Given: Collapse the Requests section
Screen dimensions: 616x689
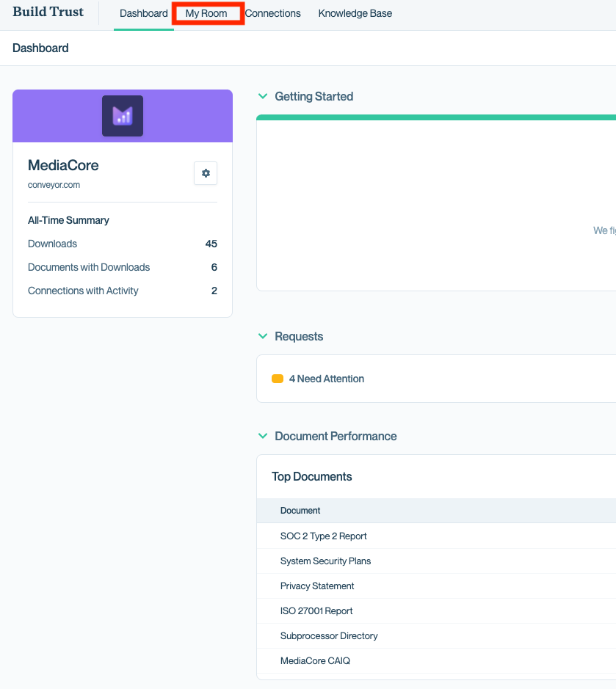Looking at the screenshot, I should point(263,336).
